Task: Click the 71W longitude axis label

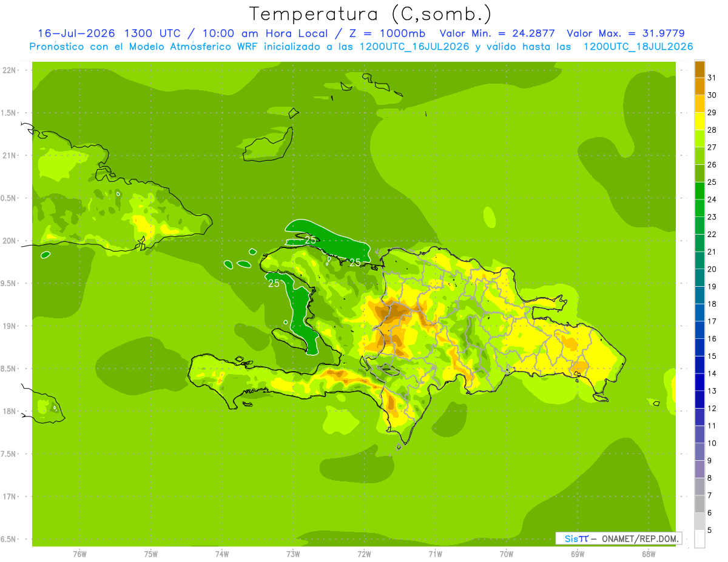Action: 435,554
